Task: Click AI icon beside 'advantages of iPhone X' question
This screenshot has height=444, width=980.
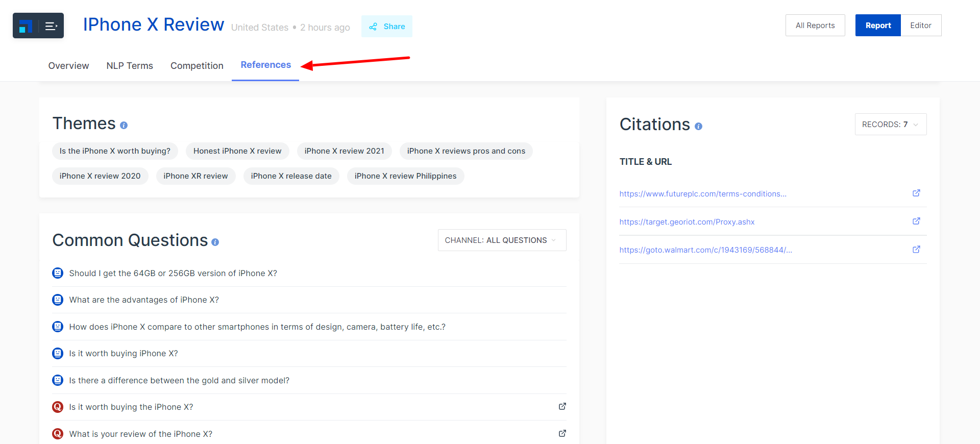Action: click(x=58, y=300)
